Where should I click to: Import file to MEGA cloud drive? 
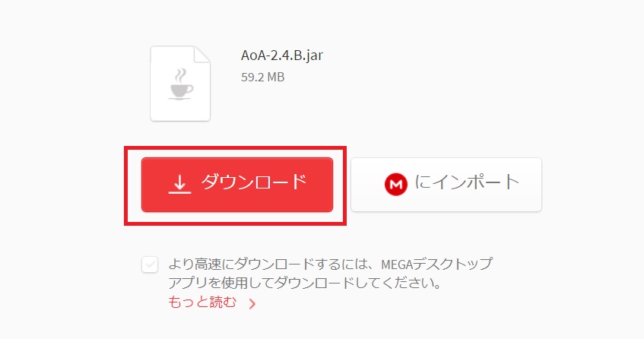[x=446, y=185]
